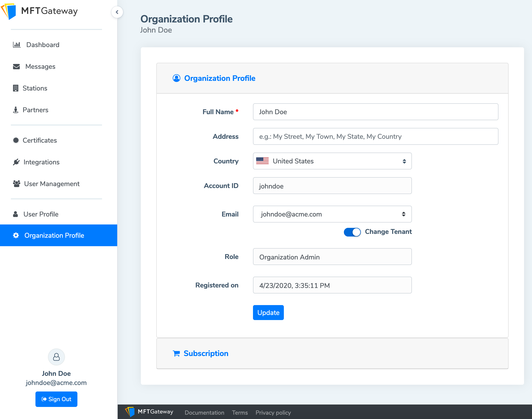Screen dimensions: 532x419
Task: Open the Terms footer link
Action: click(240, 413)
